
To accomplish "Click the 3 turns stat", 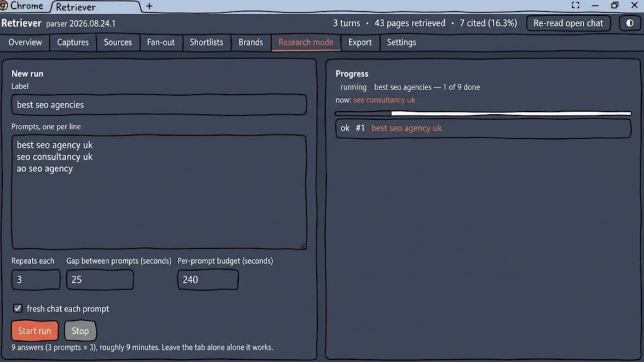I will coord(346,23).
